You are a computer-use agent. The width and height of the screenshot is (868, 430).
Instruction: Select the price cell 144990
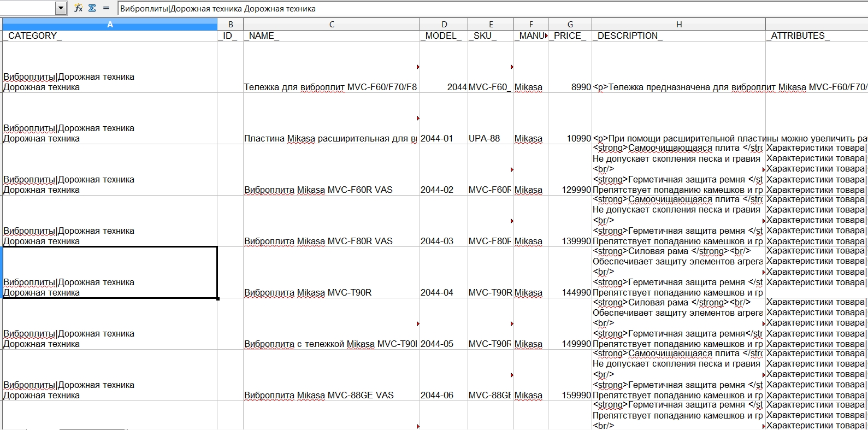(570, 272)
